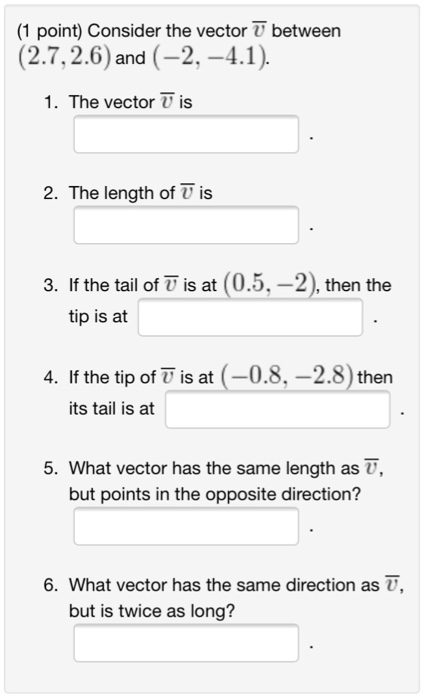The width and height of the screenshot is (425, 700).
Task: Click 'The length of v is' text
Action: (x=141, y=193)
